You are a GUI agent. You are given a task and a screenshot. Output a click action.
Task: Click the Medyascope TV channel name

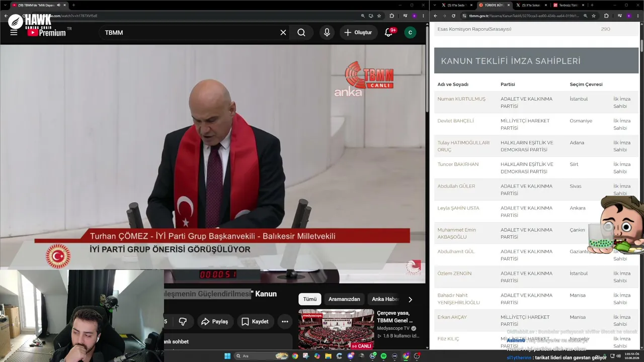tap(393, 328)
